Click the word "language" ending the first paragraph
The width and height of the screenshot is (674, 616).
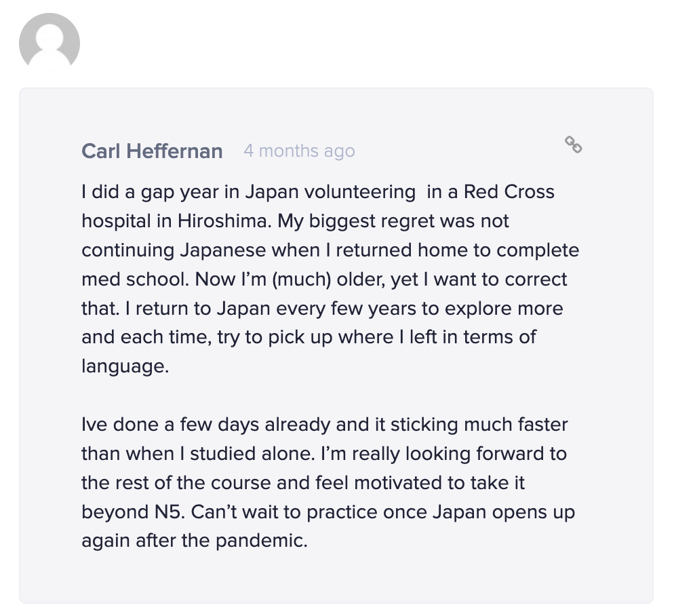[x=123, y=366]
